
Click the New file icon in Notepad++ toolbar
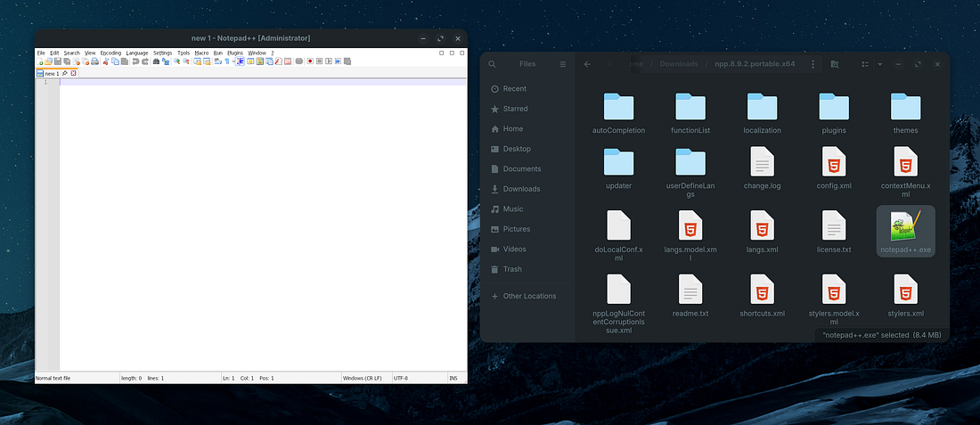pyautogui.click(x=39, y=61)
